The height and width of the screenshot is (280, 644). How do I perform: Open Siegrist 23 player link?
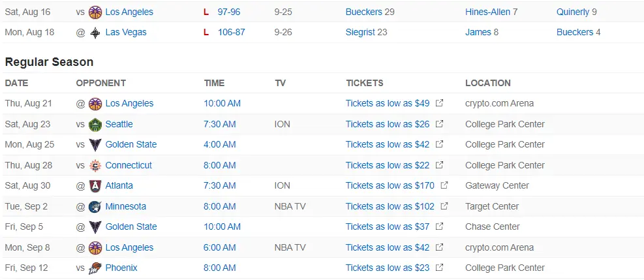(x=366, y=32)
